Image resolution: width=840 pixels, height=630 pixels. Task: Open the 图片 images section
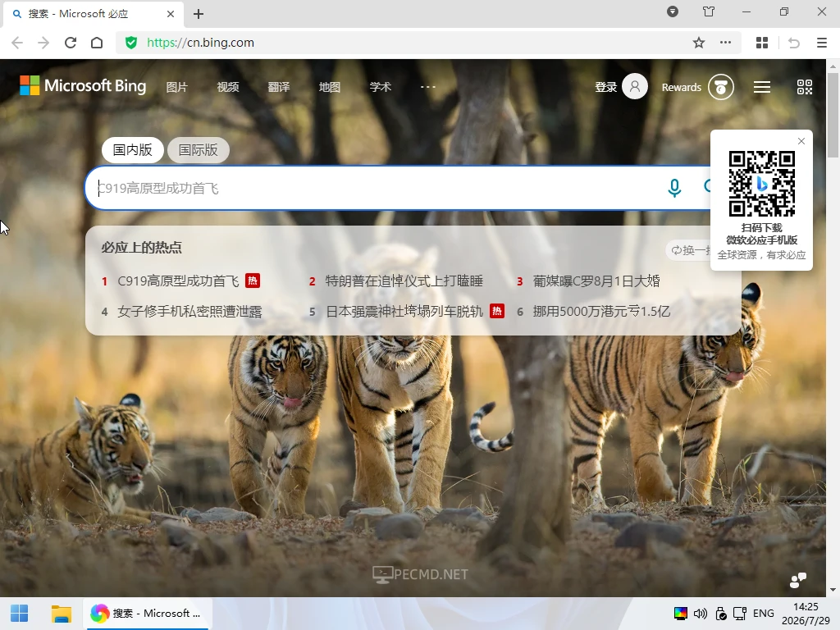(177, 87)
